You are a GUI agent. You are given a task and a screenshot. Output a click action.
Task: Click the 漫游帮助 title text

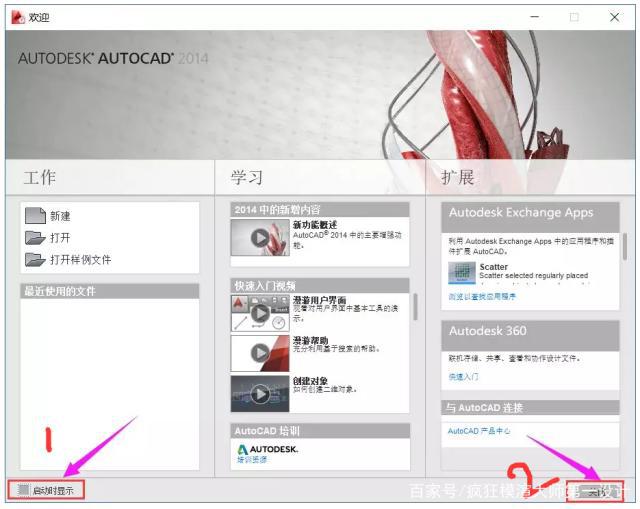[x=311, y=340]
